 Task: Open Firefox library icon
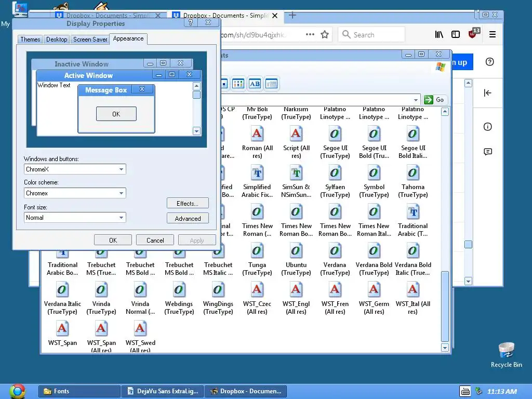point(439,34)
